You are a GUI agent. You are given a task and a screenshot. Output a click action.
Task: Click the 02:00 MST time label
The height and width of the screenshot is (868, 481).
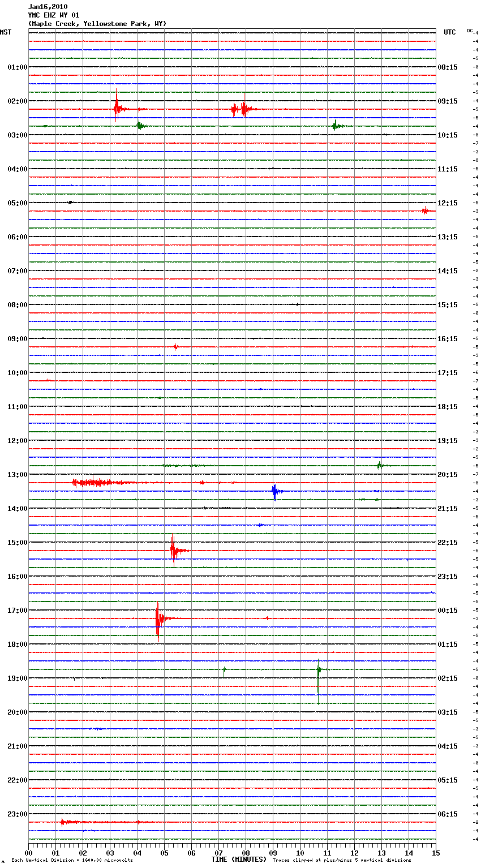tap(18, 101)
